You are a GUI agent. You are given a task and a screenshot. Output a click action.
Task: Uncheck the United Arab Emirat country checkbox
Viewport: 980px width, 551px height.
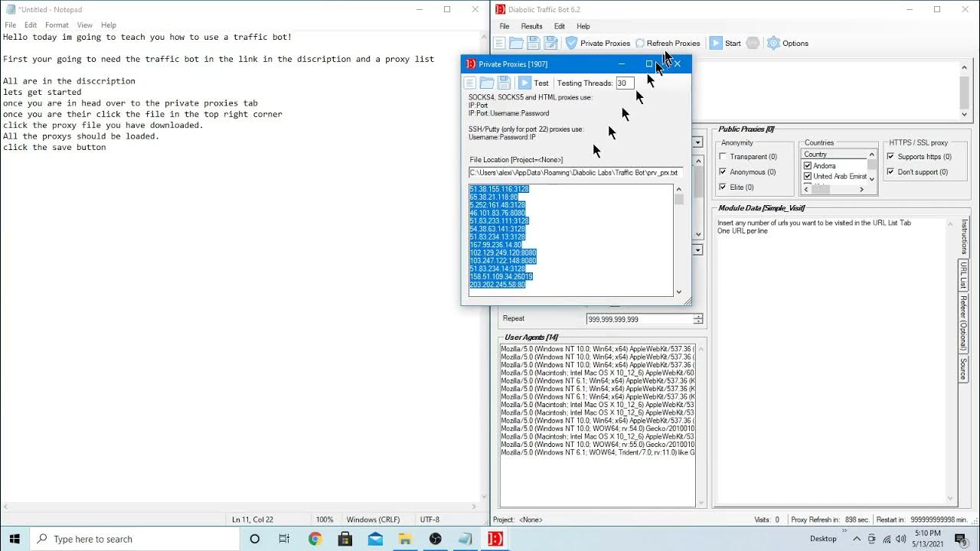(x=807, y=176)
